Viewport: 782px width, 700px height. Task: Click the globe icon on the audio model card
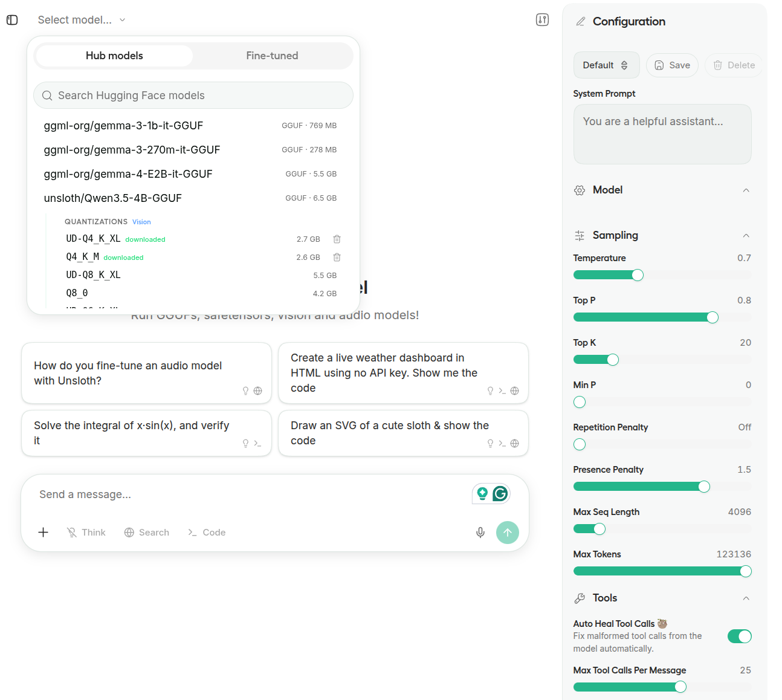point(258,391)
